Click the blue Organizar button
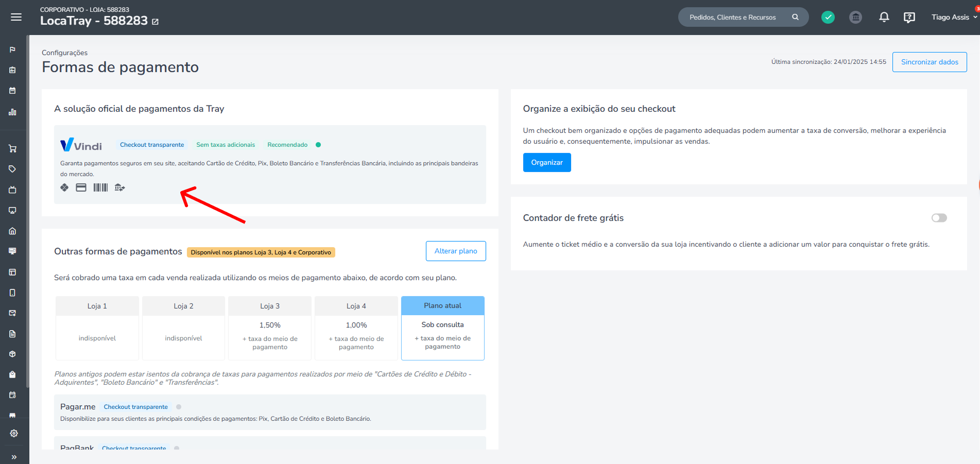This screenshot has width=980, height=464. 547,162
